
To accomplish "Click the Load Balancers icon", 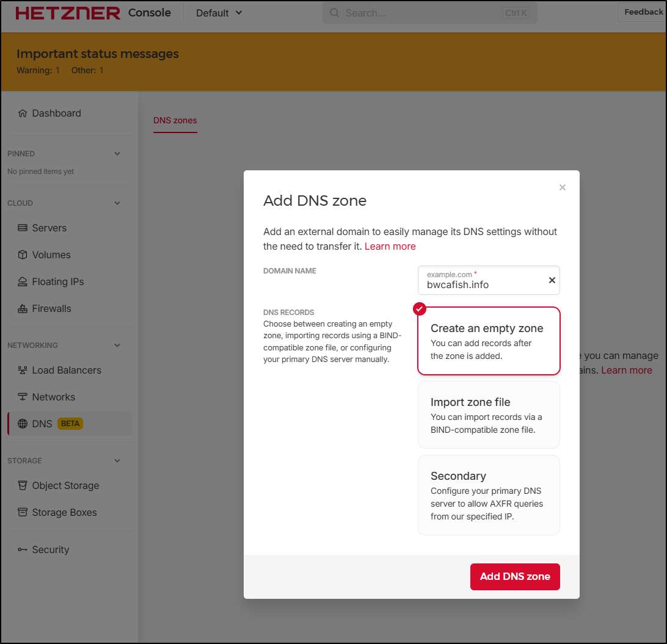I will point(23,371).
